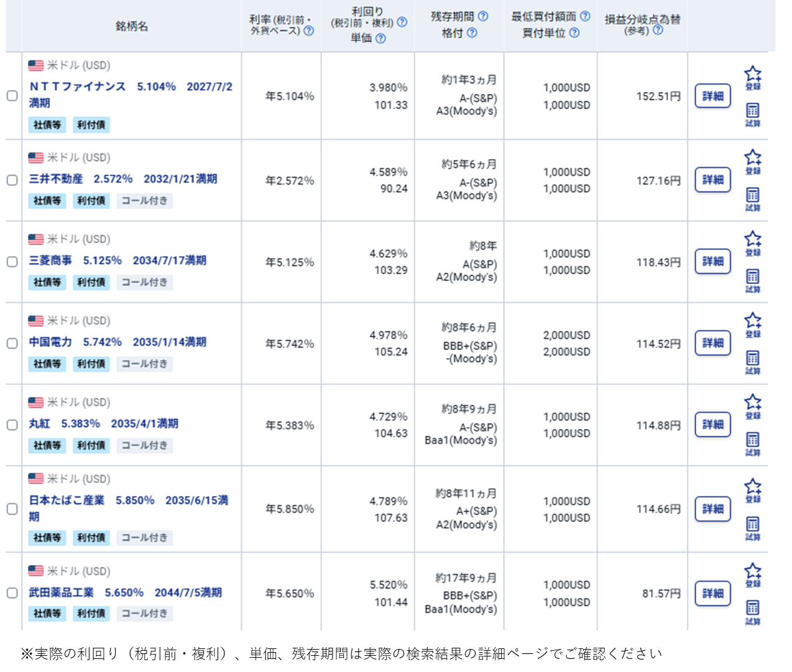Open calculator icon for 日本たばこ産業 bond
This screenshot has width=792, height=672.
tap(752, 525)
